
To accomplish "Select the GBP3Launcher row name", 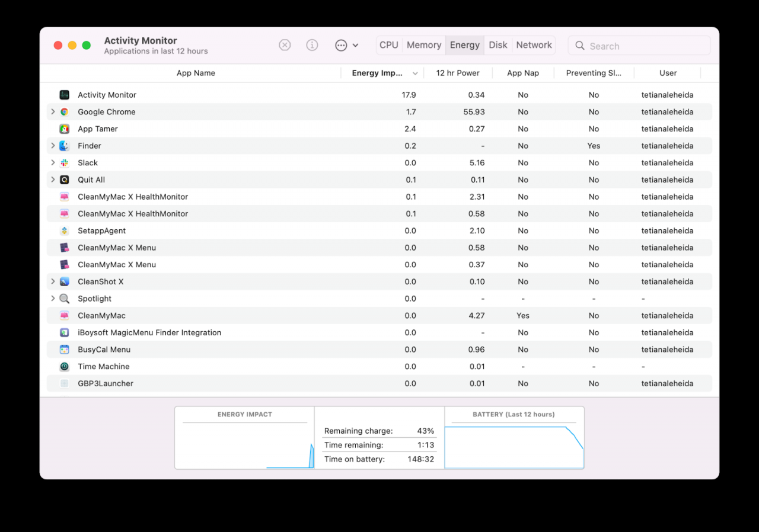I will pos(106,384).
